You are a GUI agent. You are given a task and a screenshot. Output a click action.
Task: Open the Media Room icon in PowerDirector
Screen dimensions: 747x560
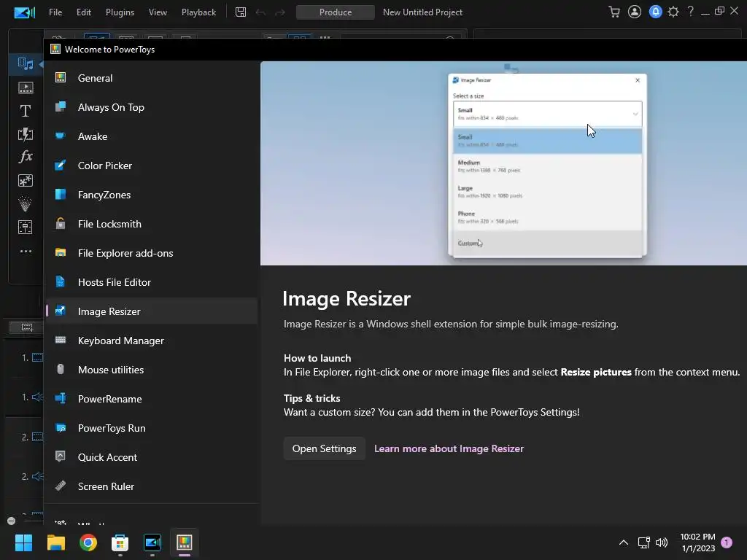26,64
